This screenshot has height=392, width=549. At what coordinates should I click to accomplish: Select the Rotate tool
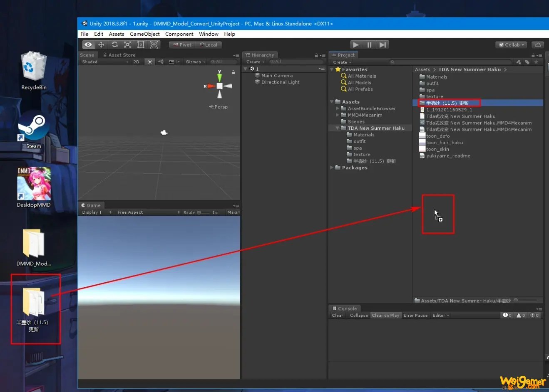point(114,44)
